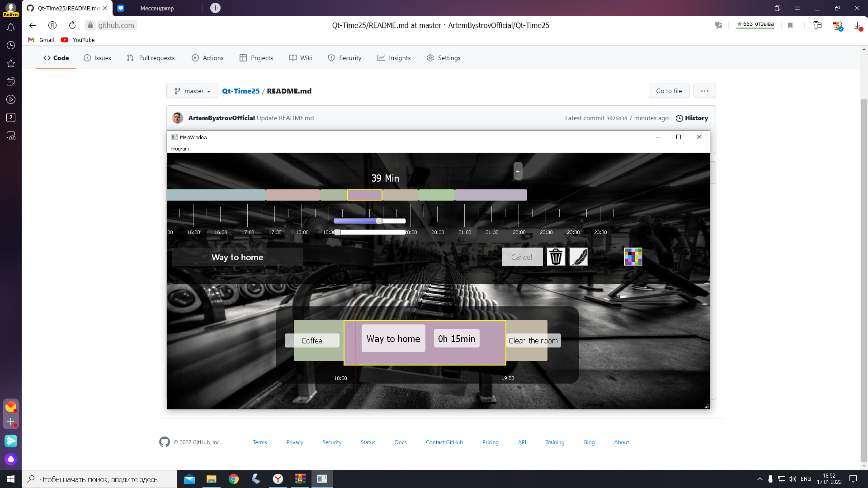The height and width of the screenshot is (488, 868).
Task: Open commit History for README.md
Action: [693, 118]
